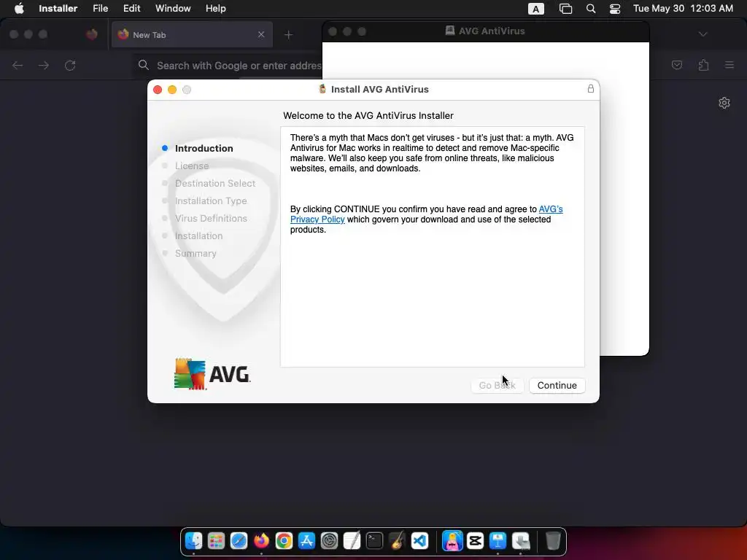The image size is (747, 560).
Task: Open Finder from the Dock
Action: pyautogui.click(x=193, y=541)
